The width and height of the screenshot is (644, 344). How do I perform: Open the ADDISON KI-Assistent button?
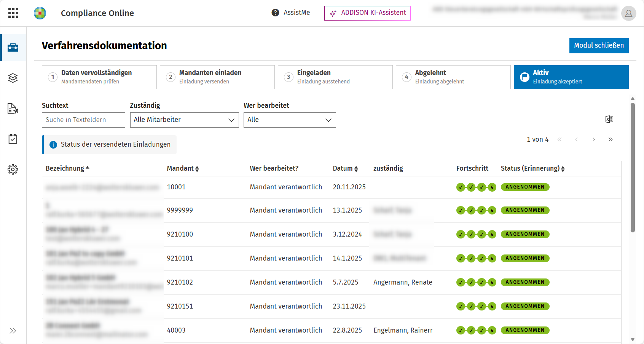[367, 13]
